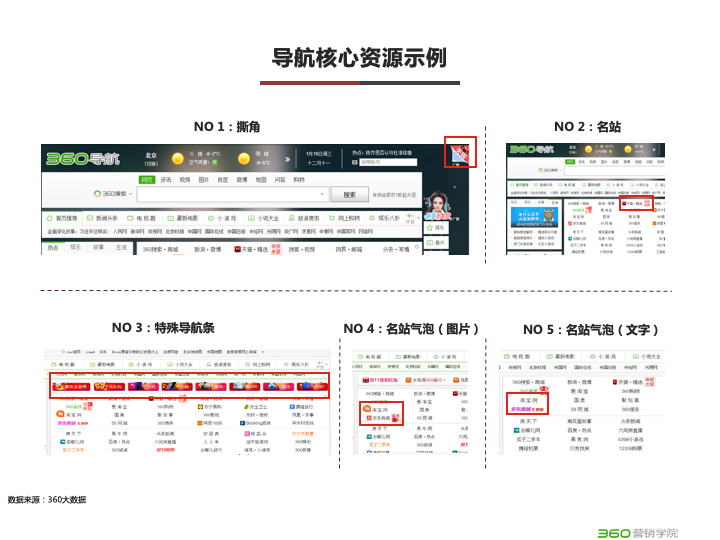Click the blue cartoon bull banner in NO 2
This screenshot has width=720, height=540.
[534, 217]
